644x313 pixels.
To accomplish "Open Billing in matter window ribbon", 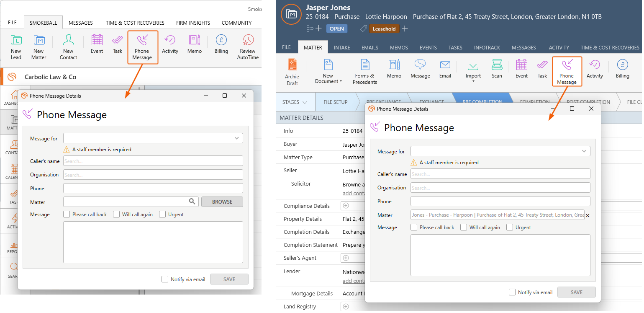I will pyautogui.click(x=622, y=69).
